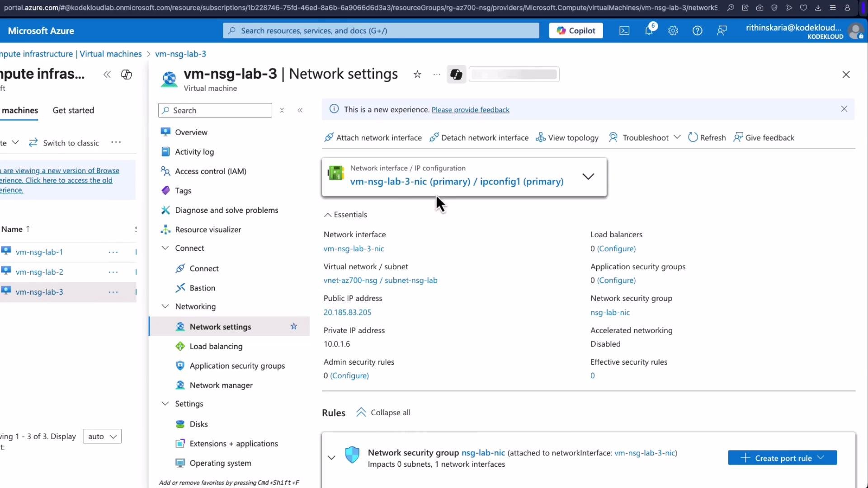Viewport: 868px width, 488px height.
Task: Collapse the Essentials section
Action: [345, 215]
